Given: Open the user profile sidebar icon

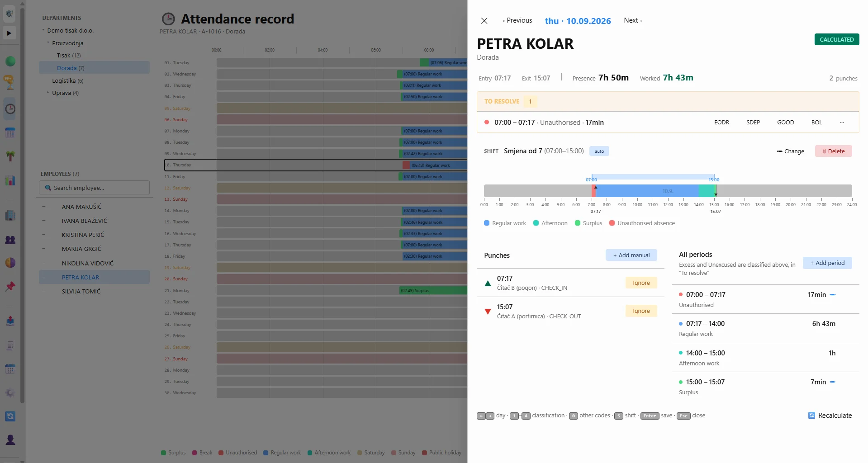Looking at the screenshot, I should 10,439.
